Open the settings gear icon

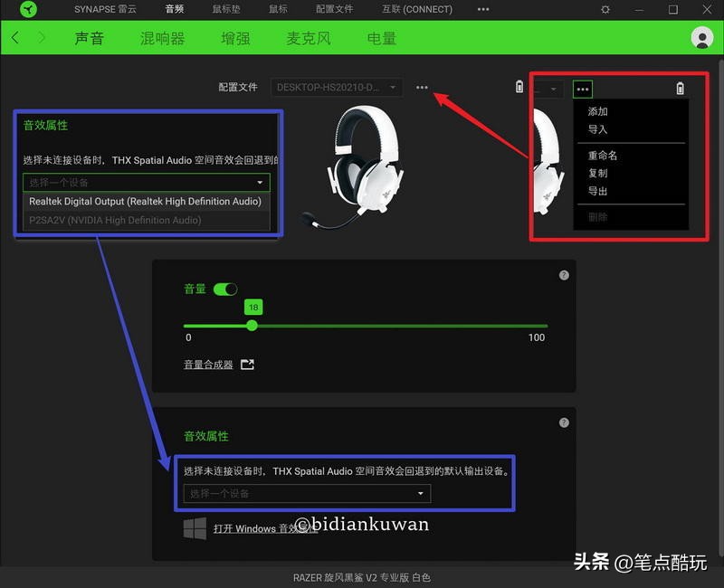pos(605,9)
